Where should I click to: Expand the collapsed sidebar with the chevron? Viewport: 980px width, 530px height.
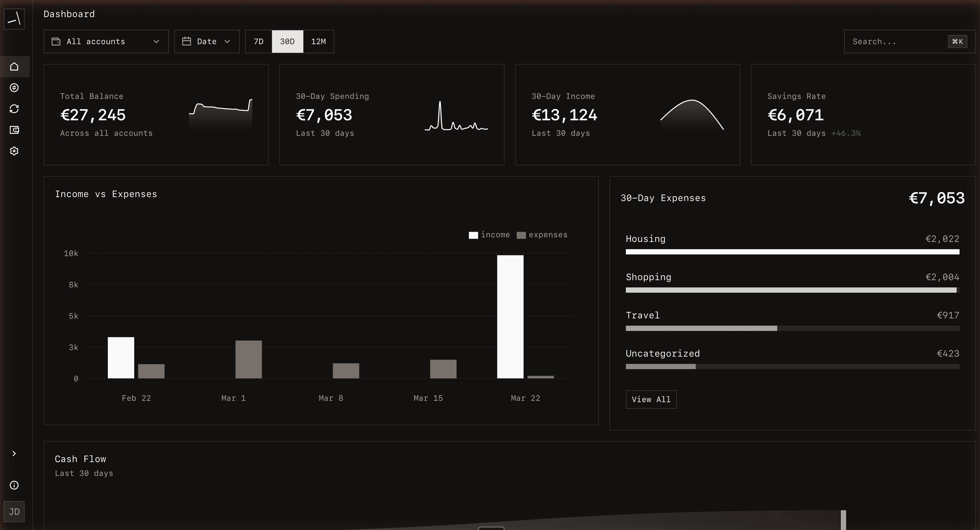click(14, 453)
